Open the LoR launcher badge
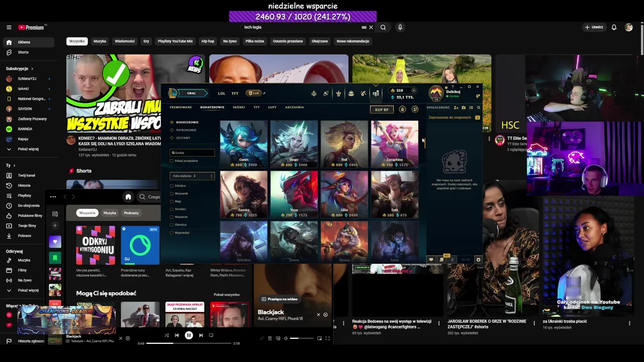644x362 pixels. pyautogui.click(x=254, y=93)
